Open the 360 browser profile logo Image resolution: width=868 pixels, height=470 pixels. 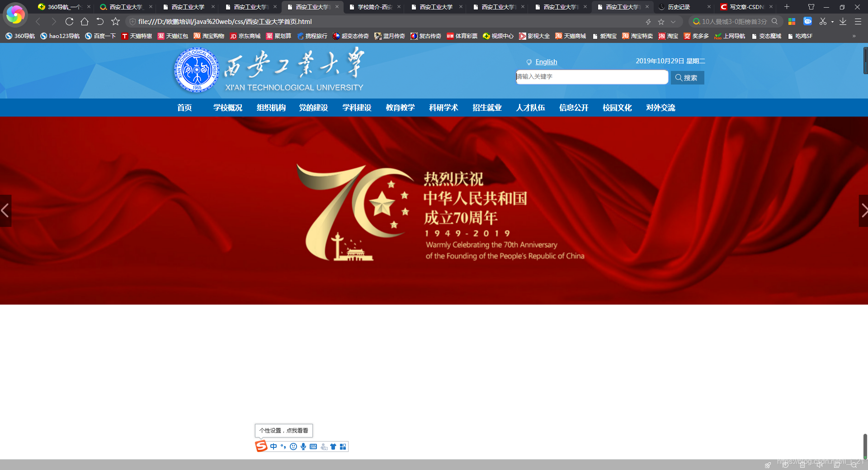(x=15, y=14)
